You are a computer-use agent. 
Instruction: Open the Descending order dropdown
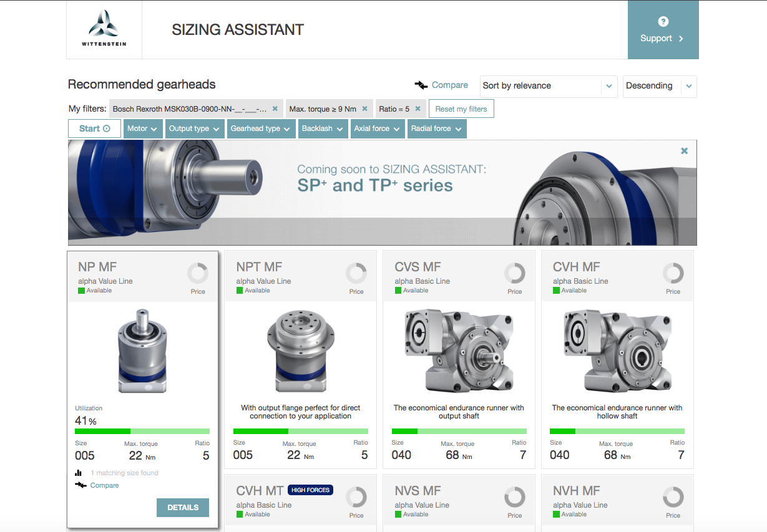tap(660, 86)
